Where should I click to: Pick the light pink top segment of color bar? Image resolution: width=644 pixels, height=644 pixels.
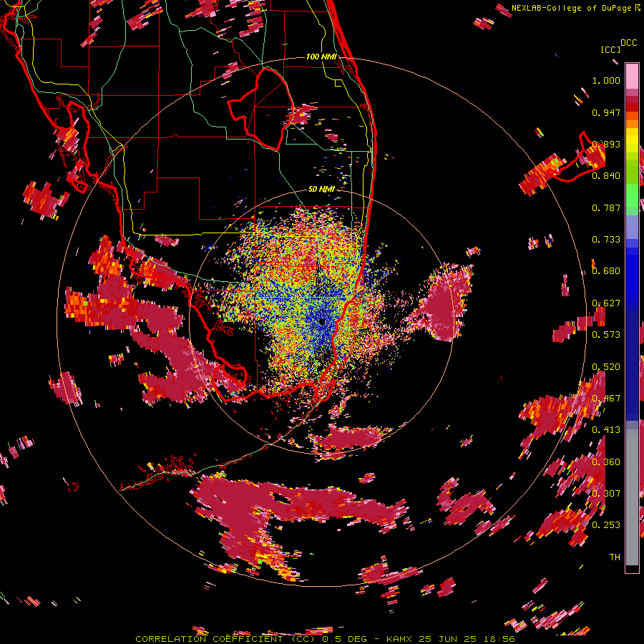(632, 77)
